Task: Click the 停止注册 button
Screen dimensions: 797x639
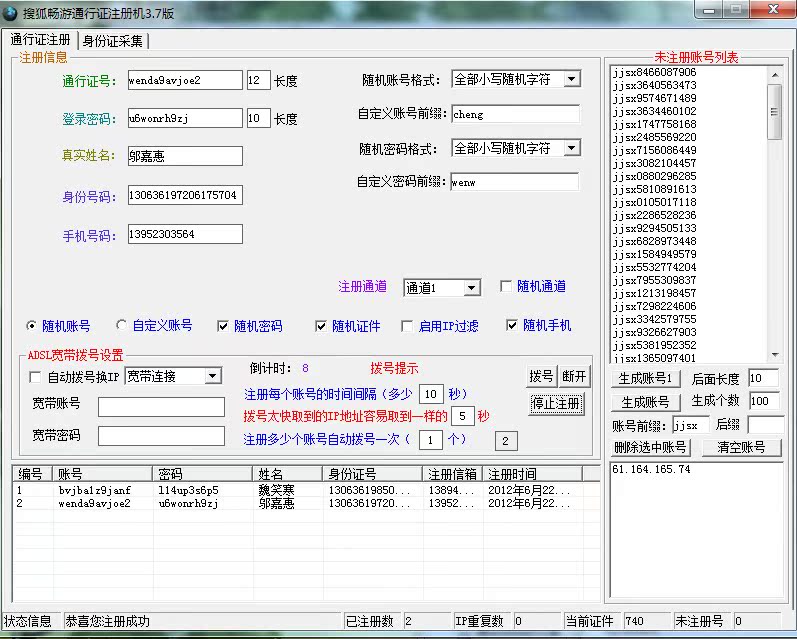Action: pyautogui.click(x=556, y=404)
